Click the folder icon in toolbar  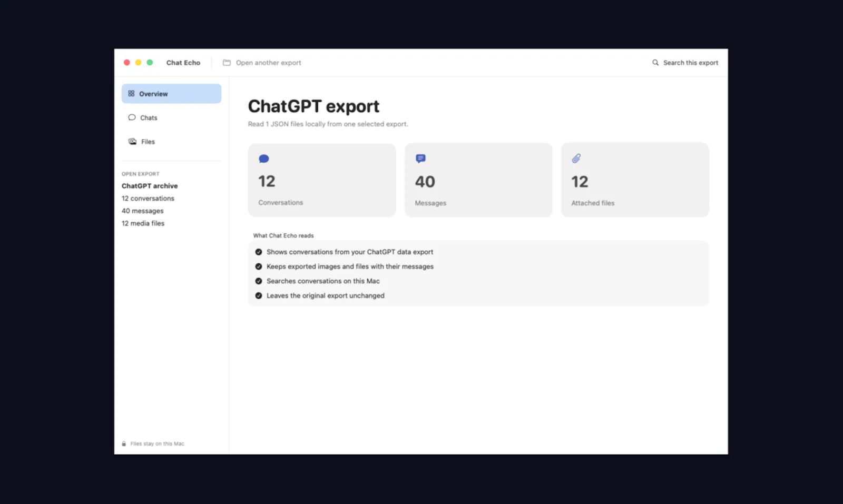(227, 63)
